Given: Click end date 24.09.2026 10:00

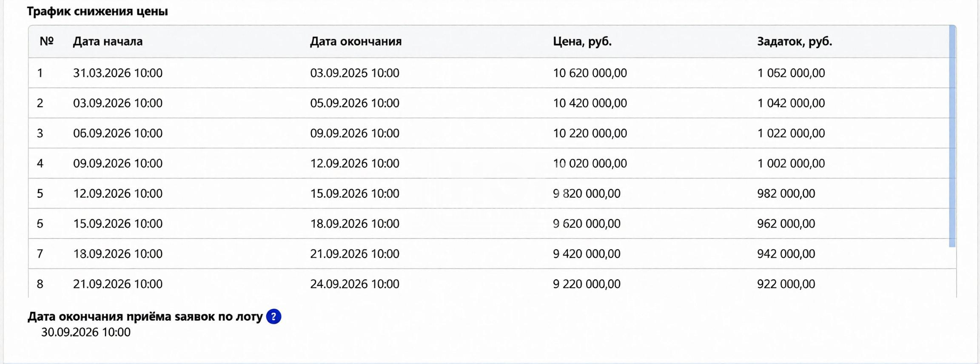Looking at the screenshot, I should coord(355,284).
